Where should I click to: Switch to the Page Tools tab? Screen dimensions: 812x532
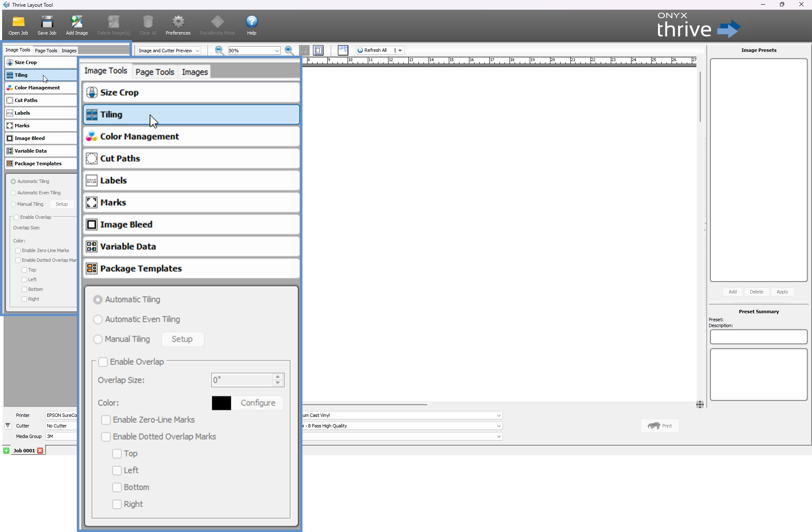(155, 72)
